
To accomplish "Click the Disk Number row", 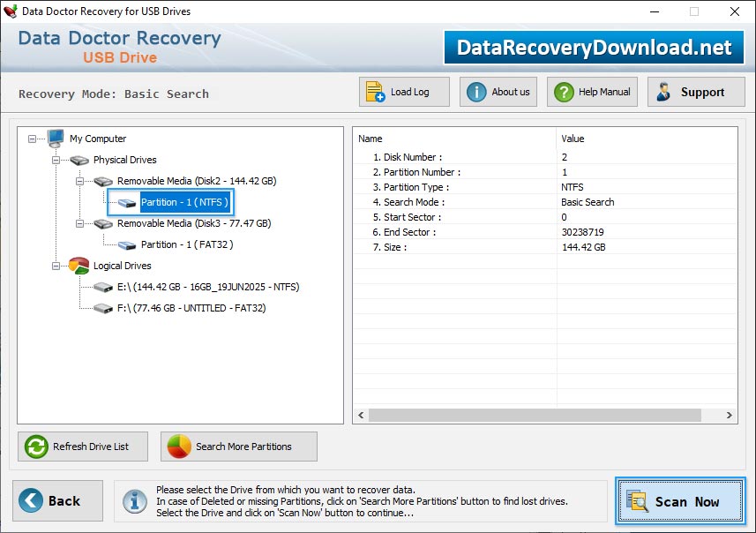I will (545, 157).
